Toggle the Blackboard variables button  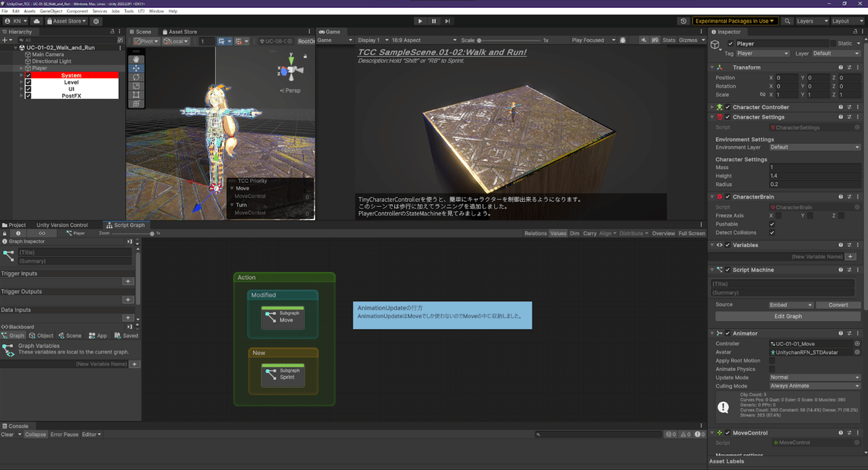(x=43, y=234)
